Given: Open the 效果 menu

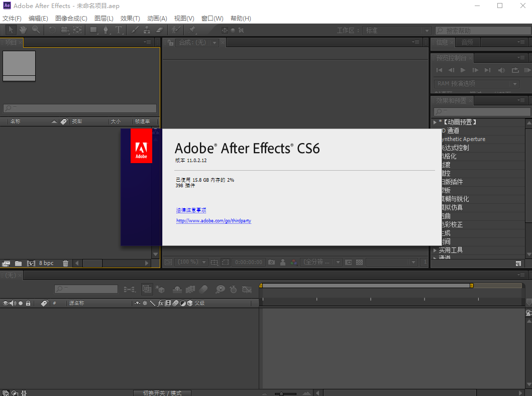Looking at the screenshot, I should pos(130,18).
